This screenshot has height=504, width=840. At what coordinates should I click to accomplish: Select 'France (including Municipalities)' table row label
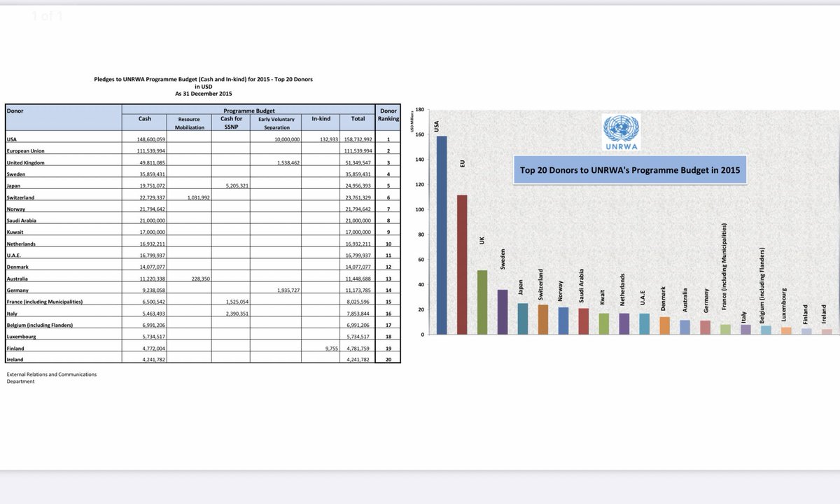(x=44, y=302)
